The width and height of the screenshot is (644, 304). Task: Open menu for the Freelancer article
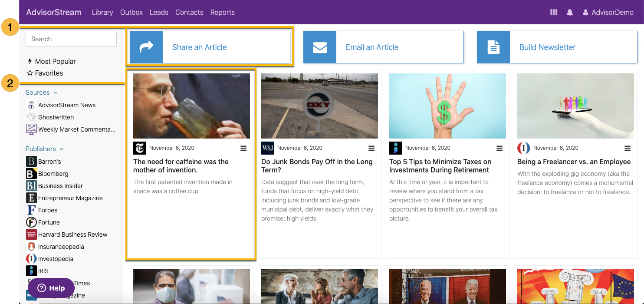[x=628, y=148]
